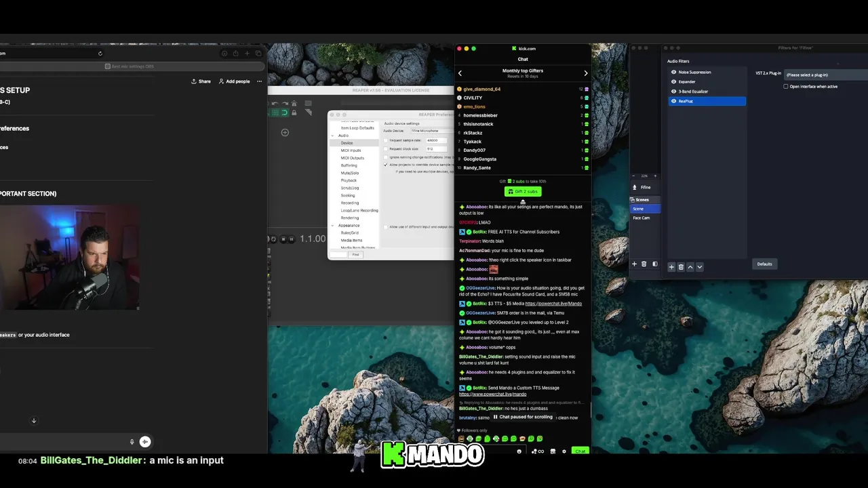Open emoji picker in Kick chat input
The height and width of the screenshot is (488, 868).
(519, 451)
